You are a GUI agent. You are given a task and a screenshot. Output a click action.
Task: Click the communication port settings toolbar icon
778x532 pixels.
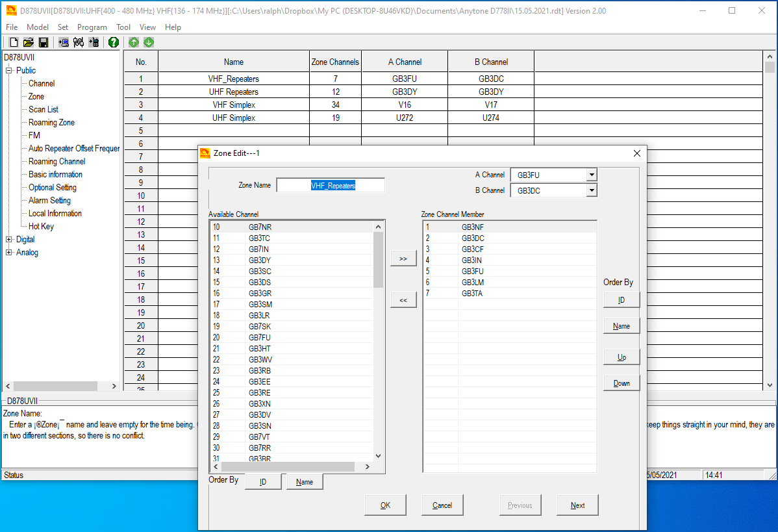[78, 42]
